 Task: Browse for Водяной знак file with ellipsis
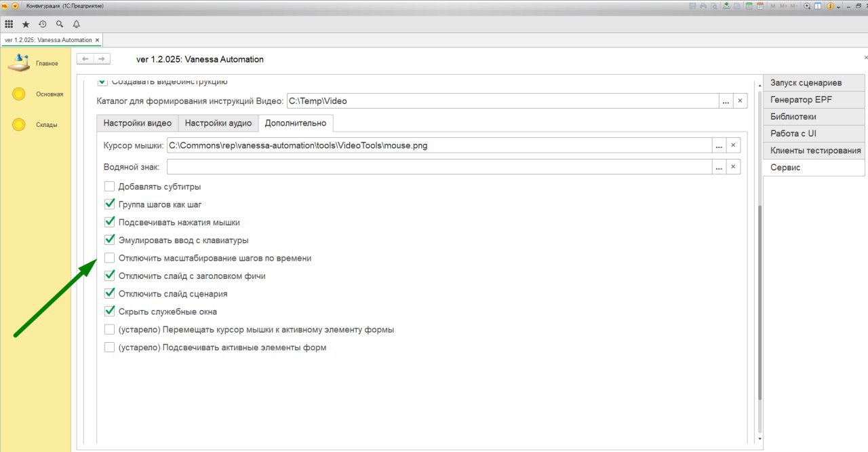pos(718,167)
